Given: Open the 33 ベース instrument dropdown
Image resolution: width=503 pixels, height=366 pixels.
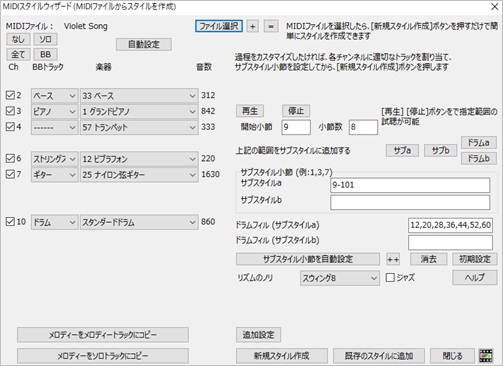Looking at the screenshot, I should click(139, 96).
